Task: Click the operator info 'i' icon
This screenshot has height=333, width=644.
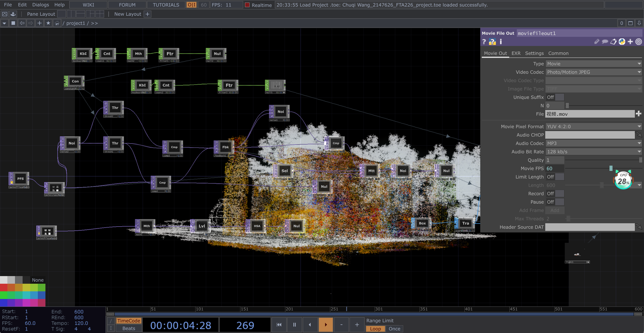Action: pyautogui.click(x=501, y=41)
